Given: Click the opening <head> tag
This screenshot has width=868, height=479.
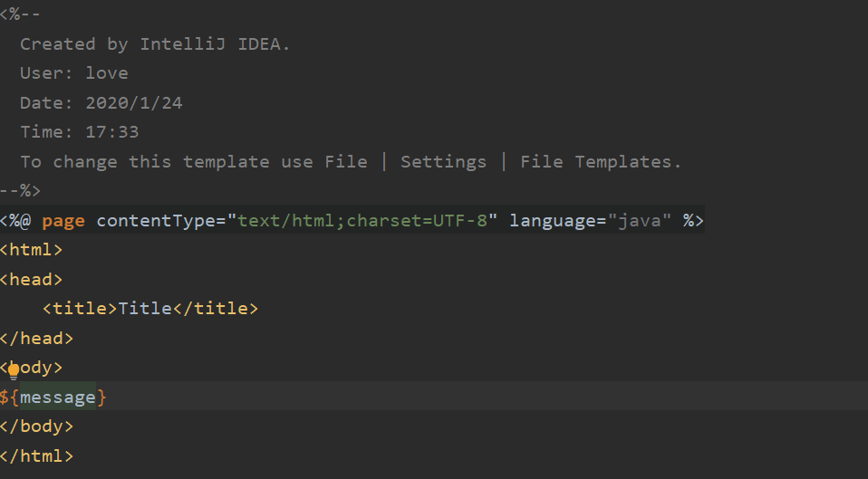Looking at the screenshot, I should [x=32, y=279].
